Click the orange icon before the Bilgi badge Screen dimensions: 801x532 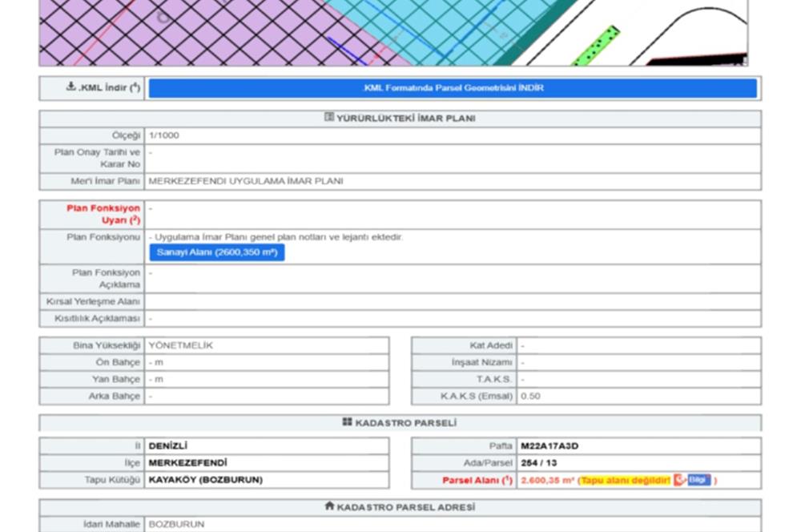pos(678,480)
